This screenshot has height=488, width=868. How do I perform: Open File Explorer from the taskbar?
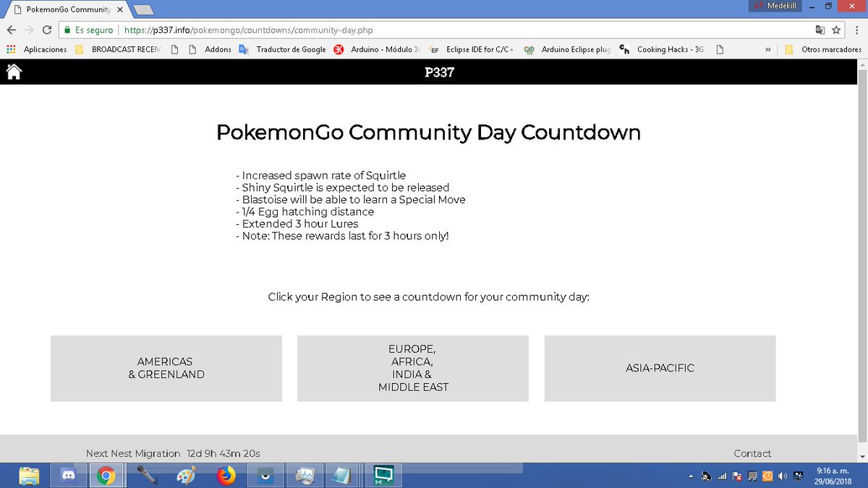29,475
